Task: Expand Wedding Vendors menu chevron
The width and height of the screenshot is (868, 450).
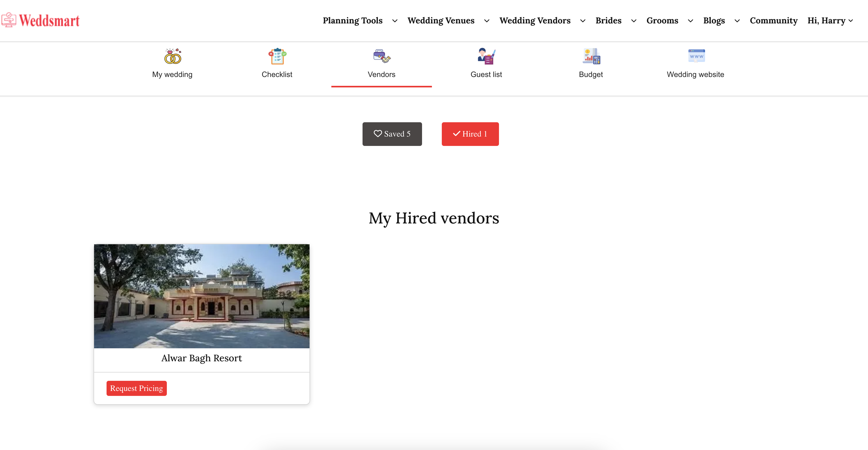Action: click(x=583, y=21)
